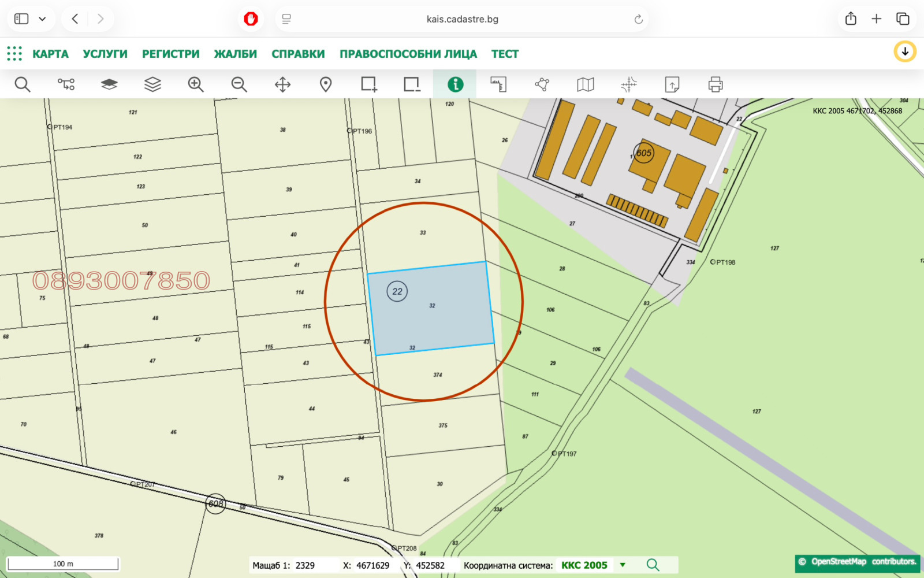Toggle the green info identify tool

[455, 84]
